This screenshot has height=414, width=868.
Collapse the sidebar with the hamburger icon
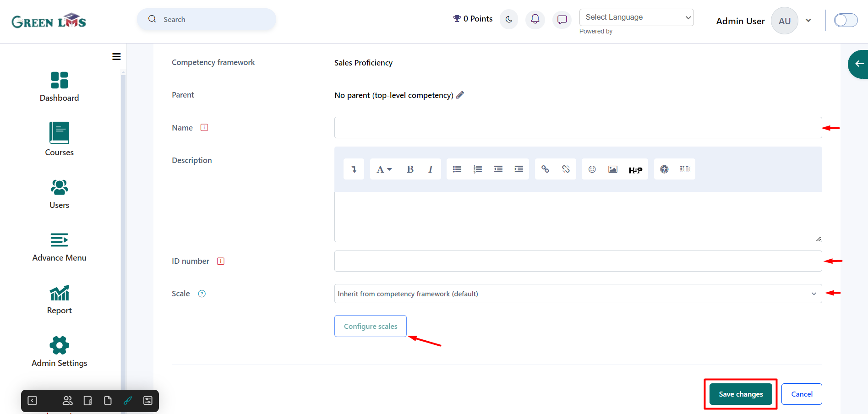point(116,57)
